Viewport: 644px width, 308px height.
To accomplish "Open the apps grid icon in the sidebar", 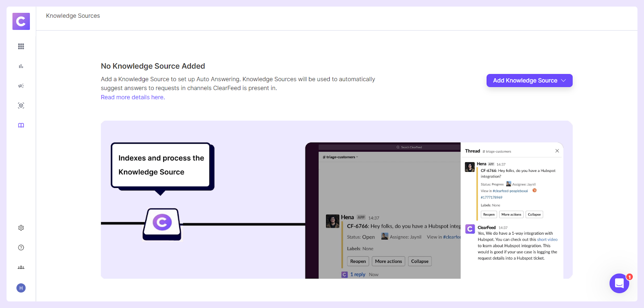I will 21,46.
